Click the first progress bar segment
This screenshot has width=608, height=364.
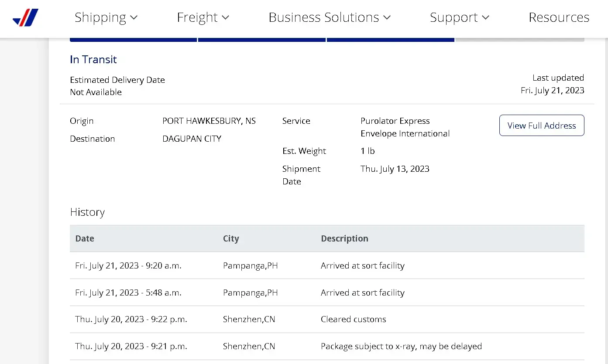[133, 40]
